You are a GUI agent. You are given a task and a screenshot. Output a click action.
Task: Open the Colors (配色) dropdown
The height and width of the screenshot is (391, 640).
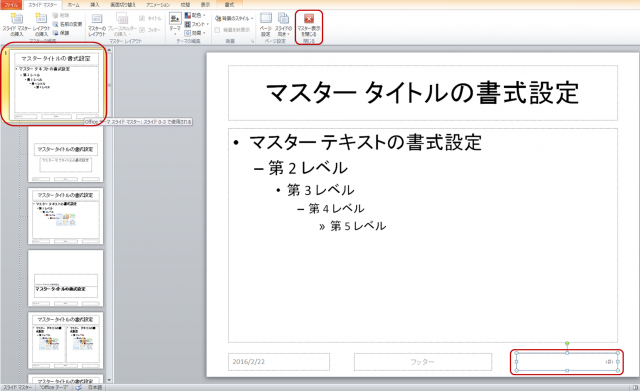195,16
